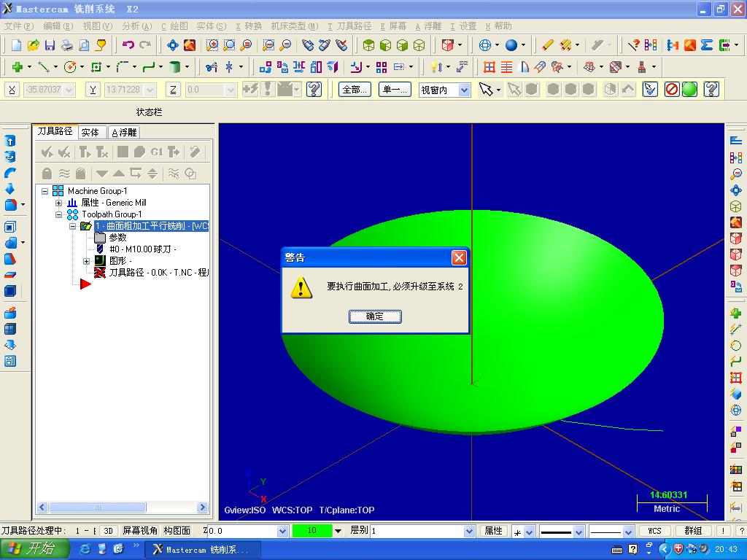This screenshot has height=560, width=747.
Task: Open the 层别 level dropdown
Action: point(469,531)
